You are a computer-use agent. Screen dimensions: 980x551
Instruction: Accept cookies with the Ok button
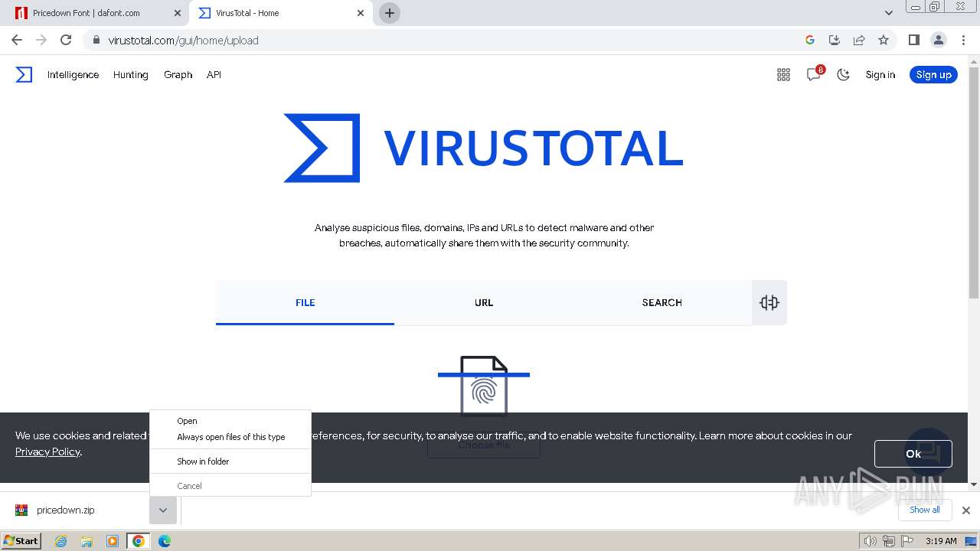tap(913, 454)
